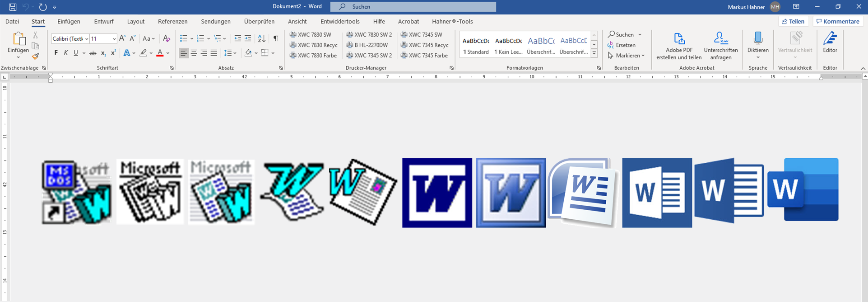868x302 pixels.
Task: Open Markus Hahner account avatar
Action: (x=775, y=7)
